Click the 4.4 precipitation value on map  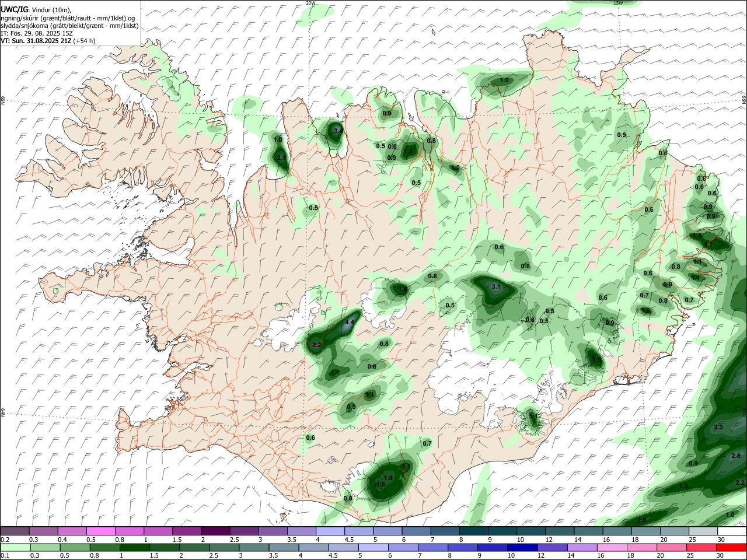(350, 322)
